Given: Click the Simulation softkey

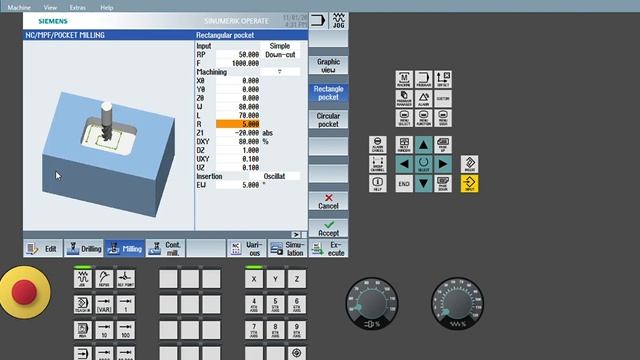Looking at the screenshot, I should click(288, 248).
